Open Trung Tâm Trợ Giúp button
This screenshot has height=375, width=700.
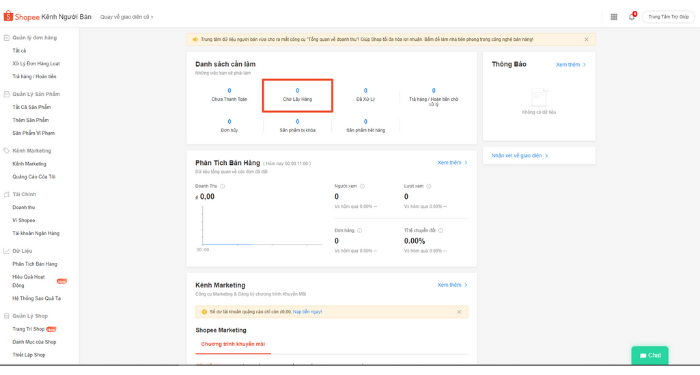pos(668,17)
